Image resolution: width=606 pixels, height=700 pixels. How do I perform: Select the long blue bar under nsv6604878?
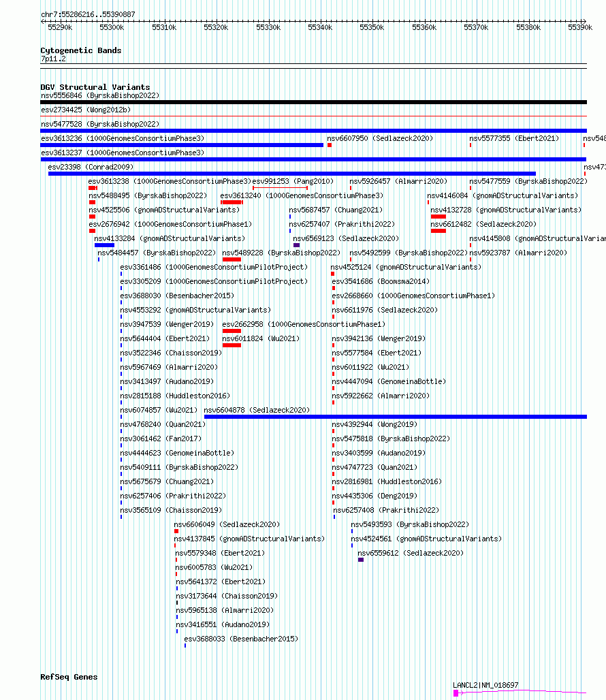(x=396, y=417)
